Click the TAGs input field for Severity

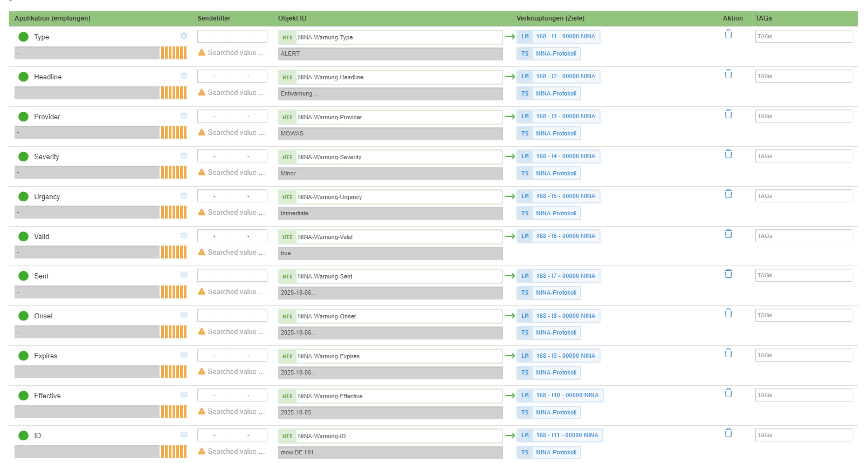pyautogui.click(x=803, y=156)
